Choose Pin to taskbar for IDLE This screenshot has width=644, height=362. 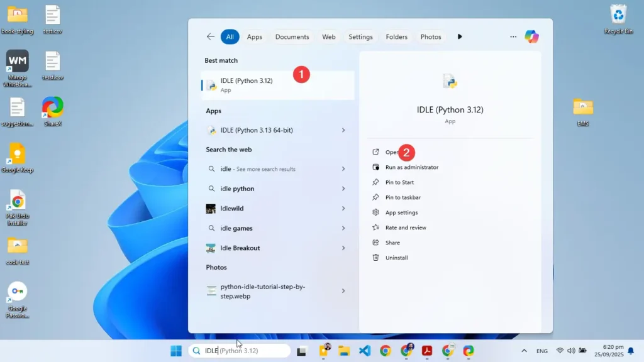tap(402, 197)
